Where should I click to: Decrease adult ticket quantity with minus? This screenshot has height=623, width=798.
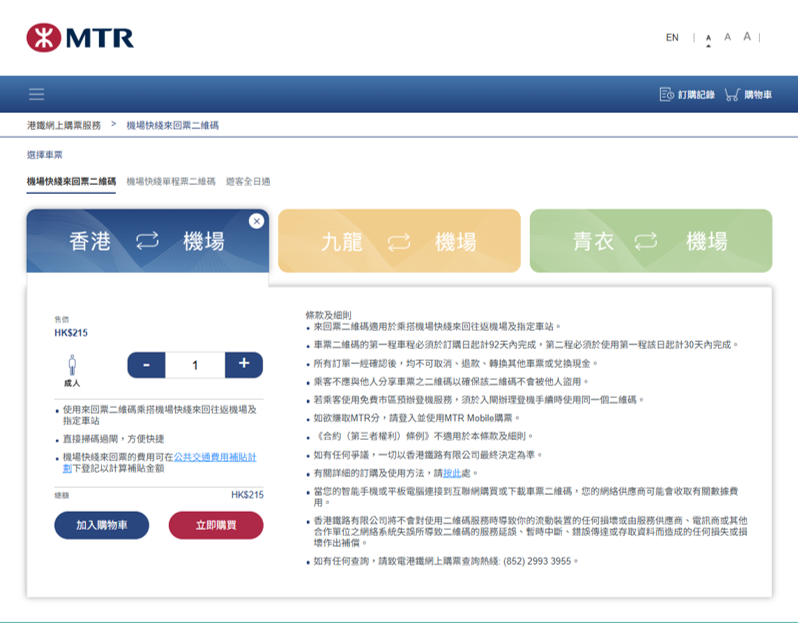pos(146,365)
